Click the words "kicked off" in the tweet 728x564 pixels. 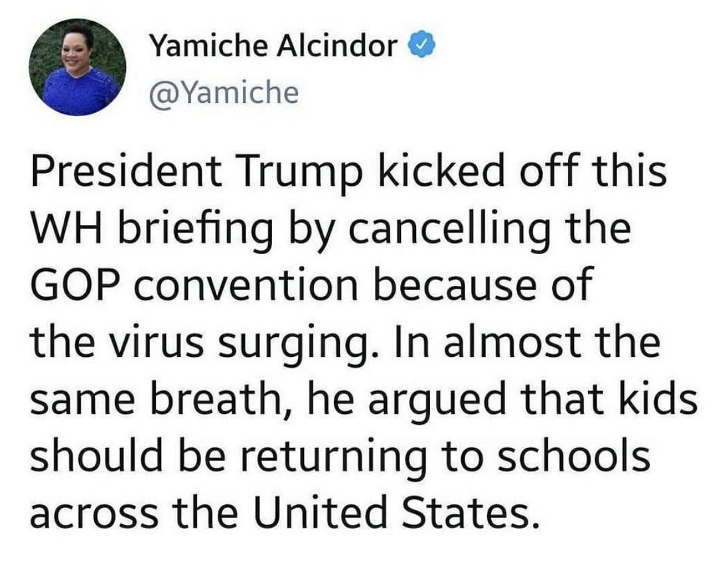point(464,171)
